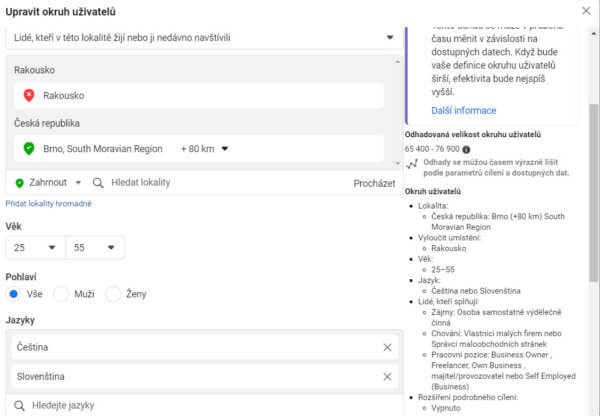Click the Procházet browse button
The height and width of the screenshot is (416, 600).
(x=374, y=183)
